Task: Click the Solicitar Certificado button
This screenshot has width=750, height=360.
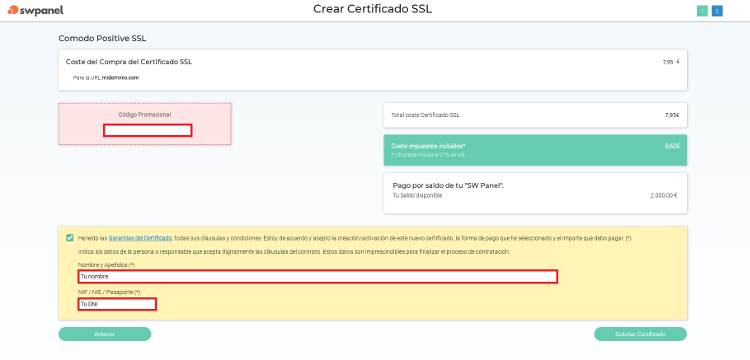Action: [x=640, y=334]
